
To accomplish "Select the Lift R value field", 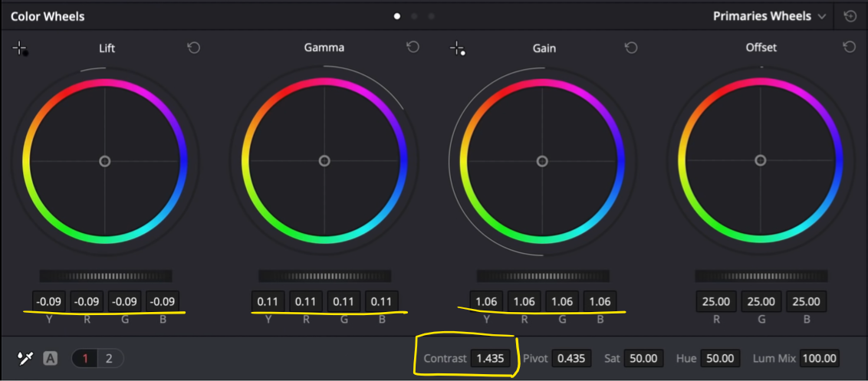I will 87,302.
